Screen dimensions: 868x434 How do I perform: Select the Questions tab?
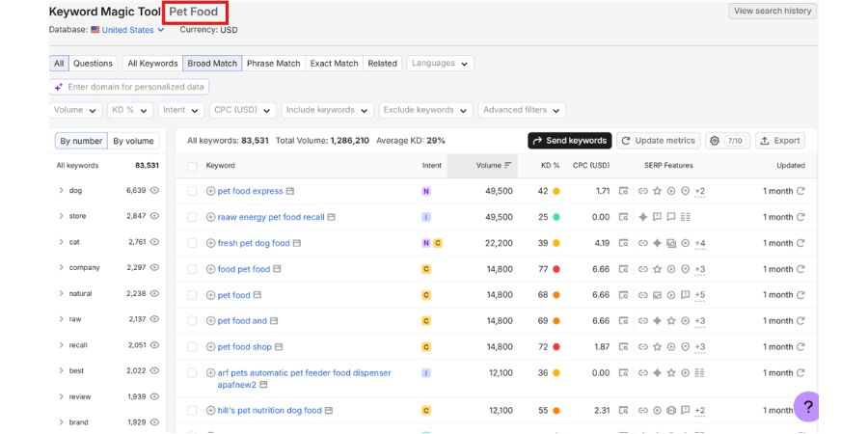point(93,64)
